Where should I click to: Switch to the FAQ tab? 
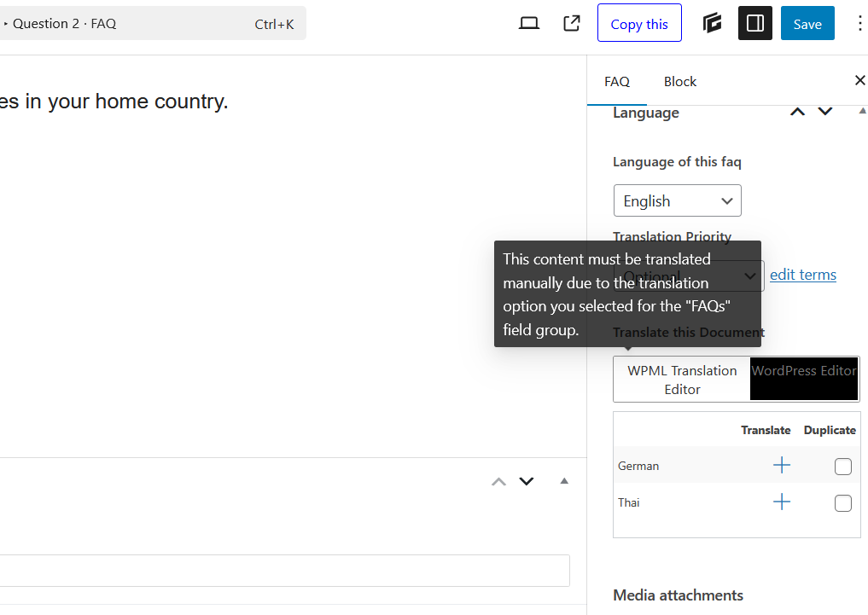[617, 82]
